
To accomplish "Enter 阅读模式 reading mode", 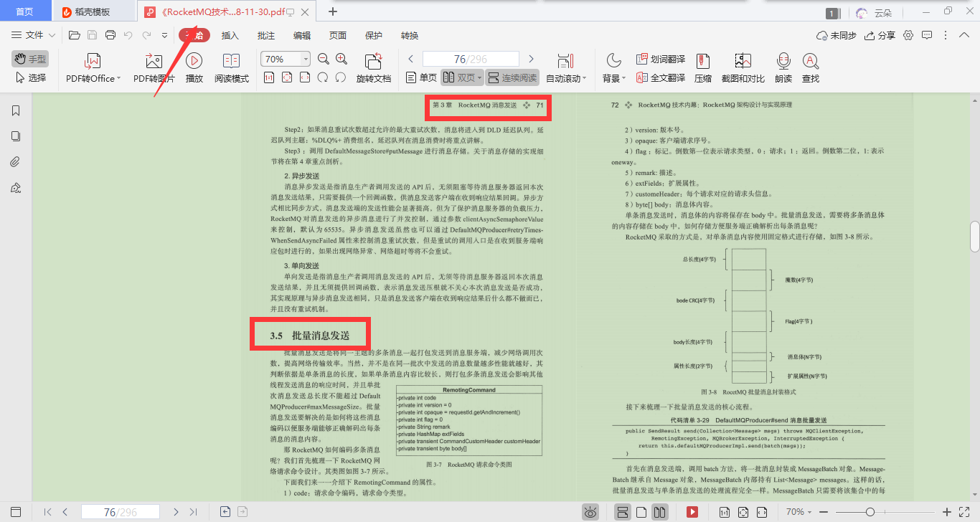I will click(x=232, y=69).
